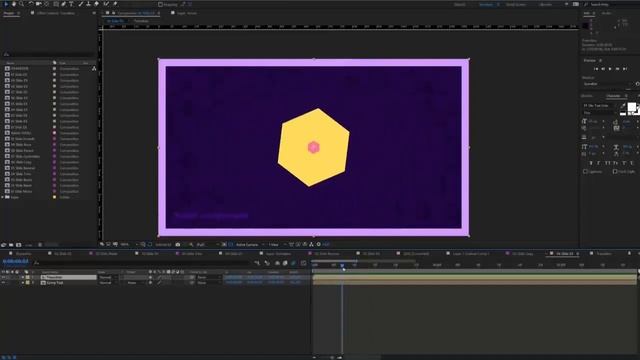640x360 pixels.
Task: Take a snapshot with camera icon
Action: click(178, 244)
